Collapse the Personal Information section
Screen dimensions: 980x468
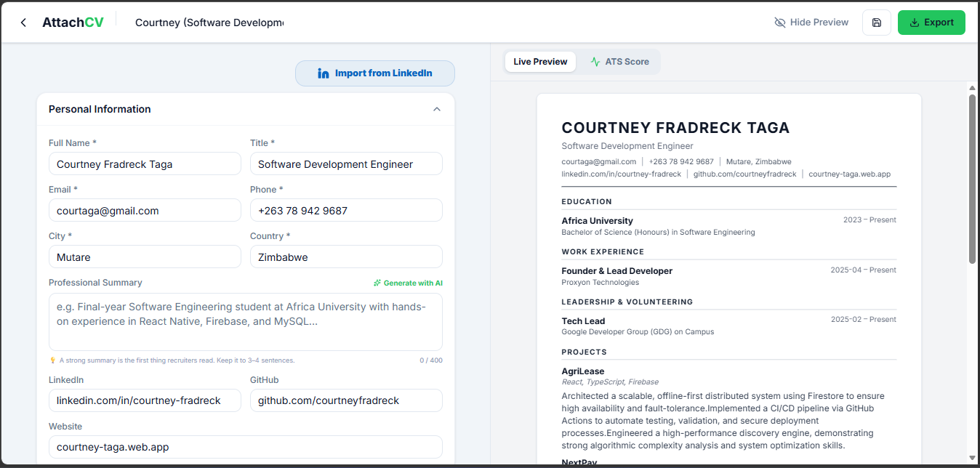(x=437, y=109)
